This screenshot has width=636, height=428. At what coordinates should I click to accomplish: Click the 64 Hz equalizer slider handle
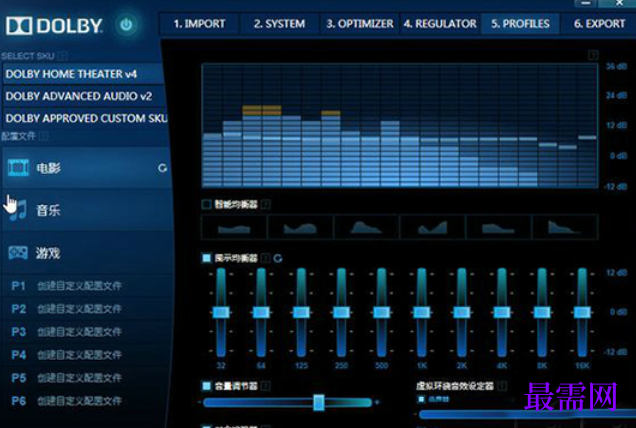coord(261,312)
